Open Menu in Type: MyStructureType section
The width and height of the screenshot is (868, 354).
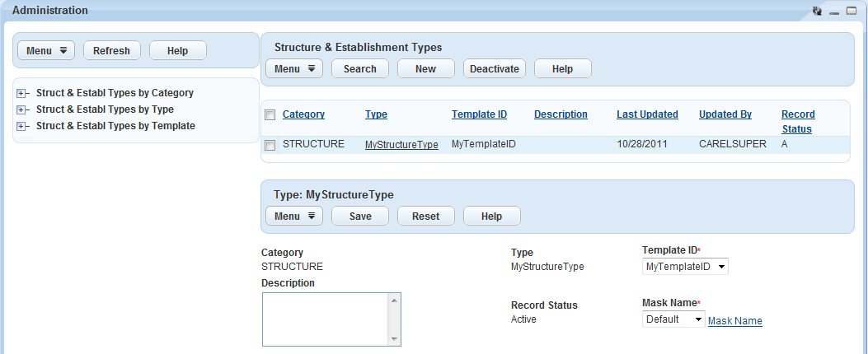click(x=294, y=217)
